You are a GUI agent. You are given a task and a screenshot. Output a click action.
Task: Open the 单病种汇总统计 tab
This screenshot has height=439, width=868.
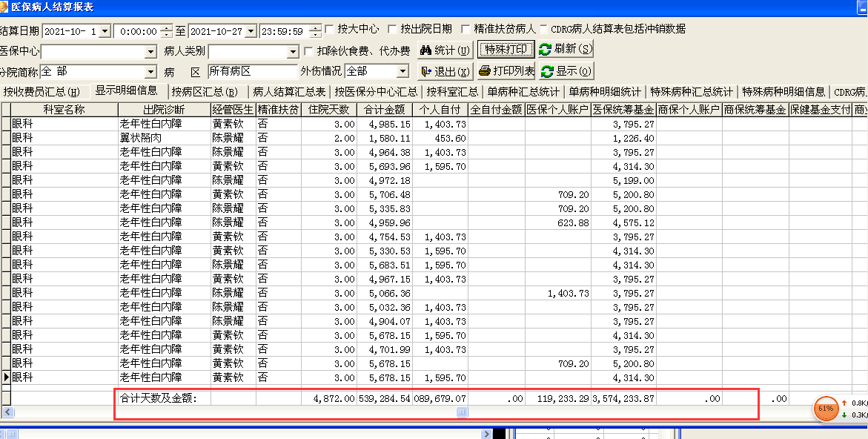point(523,91)
